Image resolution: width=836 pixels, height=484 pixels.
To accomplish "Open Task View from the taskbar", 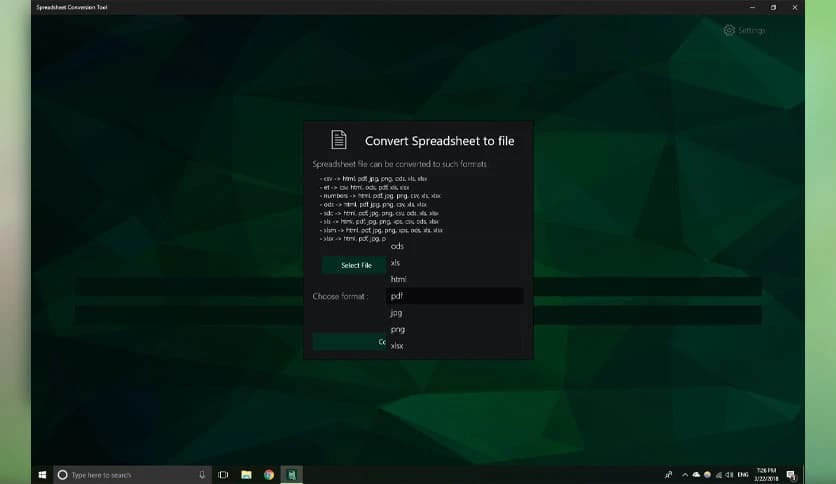I will [223, 474].
